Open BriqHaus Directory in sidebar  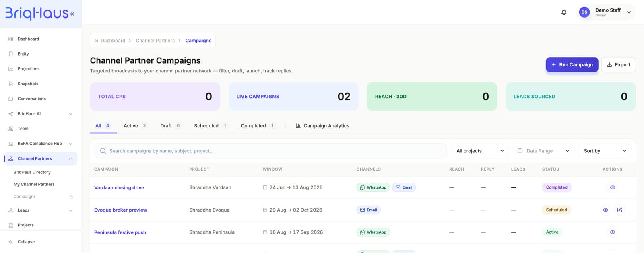point(32,172)
